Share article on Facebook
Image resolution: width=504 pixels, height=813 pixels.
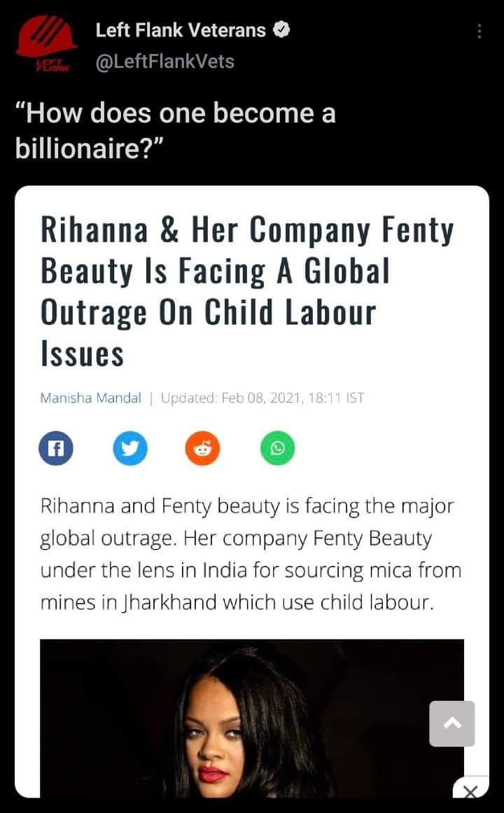coord(56,448)
